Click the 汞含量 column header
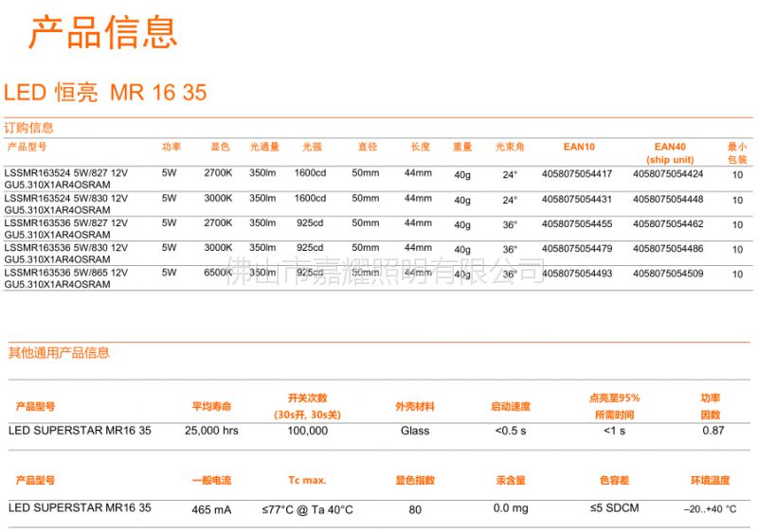The image size is (758, 532). [x=511, y=480]
